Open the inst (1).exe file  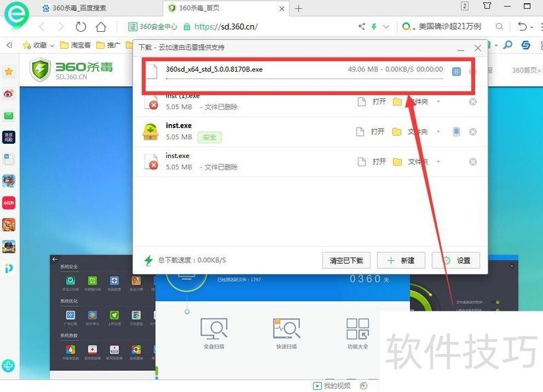[x=372, y=102]
